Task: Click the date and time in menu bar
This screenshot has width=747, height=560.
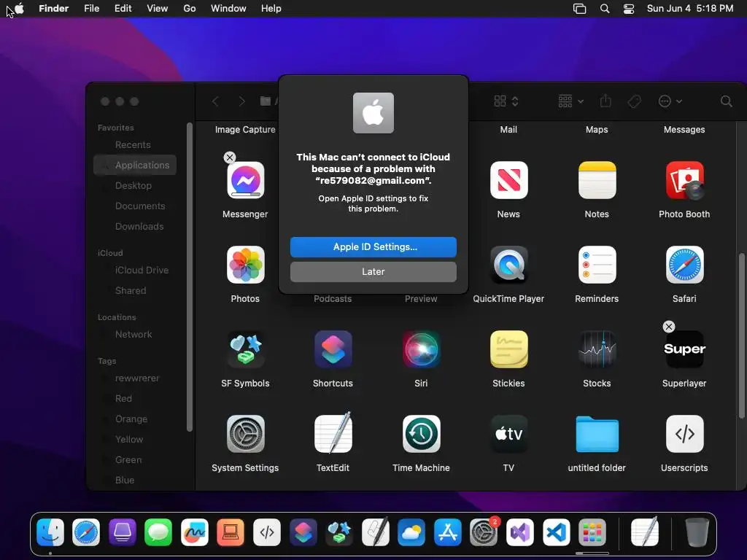Action: point(690,8)
